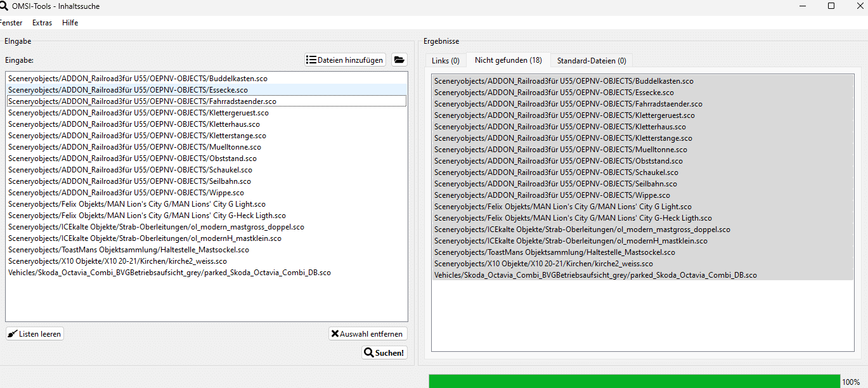
Task: Select the Nicht gefunden (18) tab
Action: point(508,60)
